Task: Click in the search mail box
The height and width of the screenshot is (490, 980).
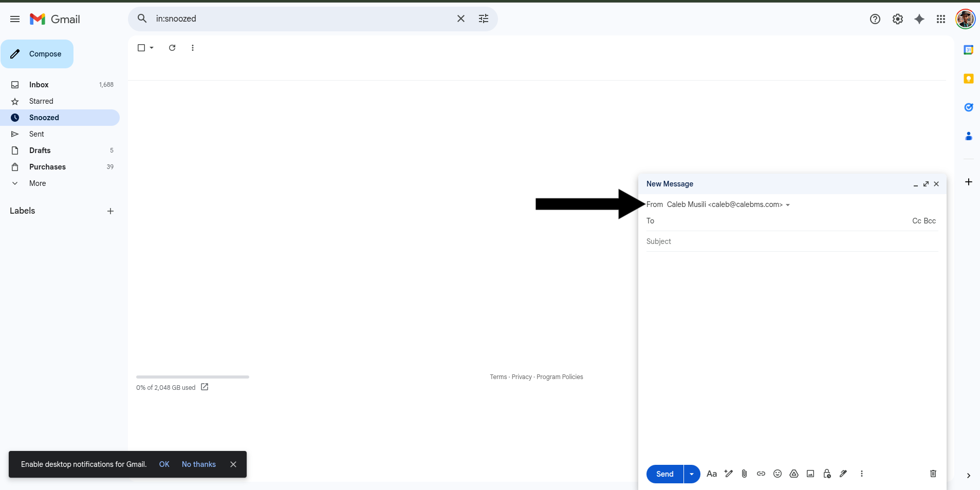Action: (303, 18)
